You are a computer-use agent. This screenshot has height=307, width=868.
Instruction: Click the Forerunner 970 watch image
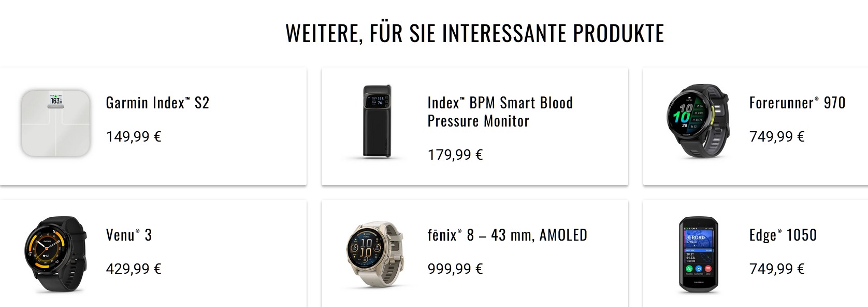(698, 121)
